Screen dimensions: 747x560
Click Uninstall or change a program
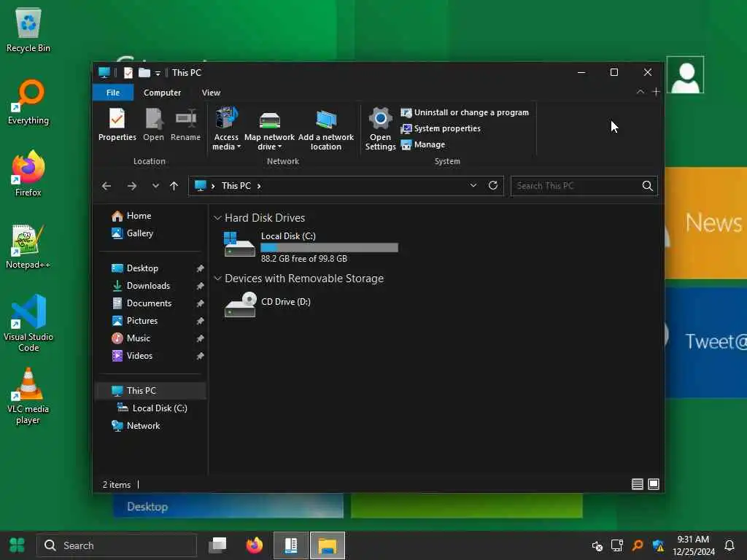[465, 112]
